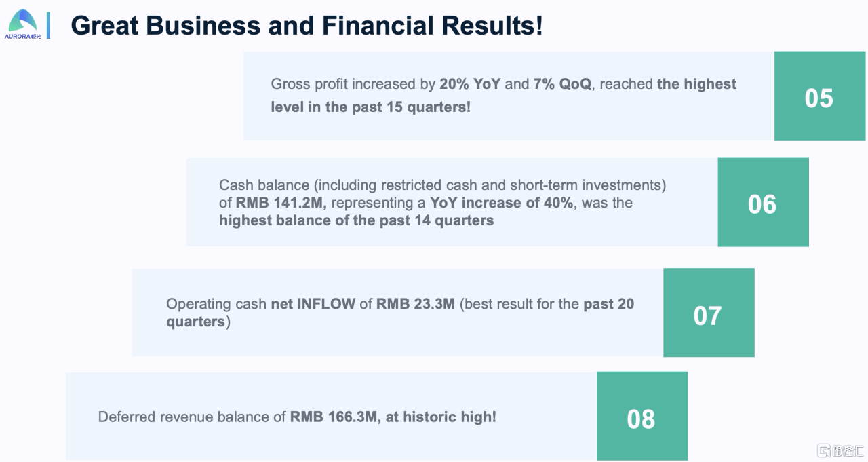
Task: Click 'at historic high!' text
Action: tap(441, 417)
